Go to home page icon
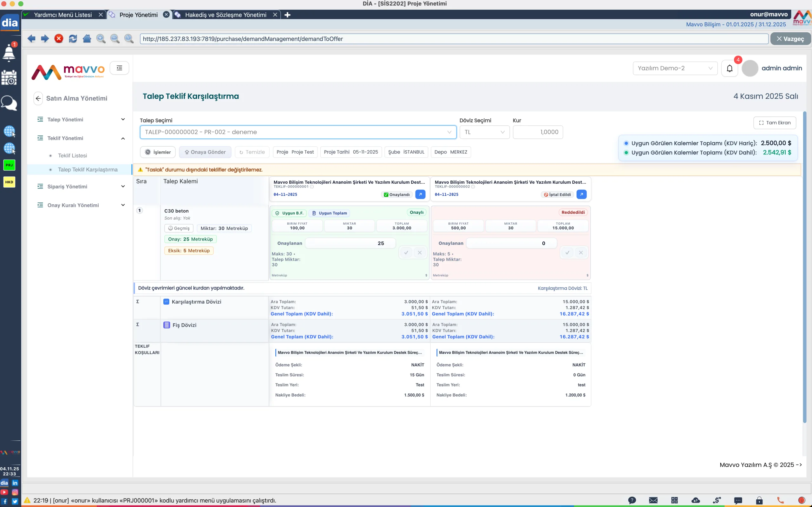This screenshot has height=507, width=812. pos(87,39)
